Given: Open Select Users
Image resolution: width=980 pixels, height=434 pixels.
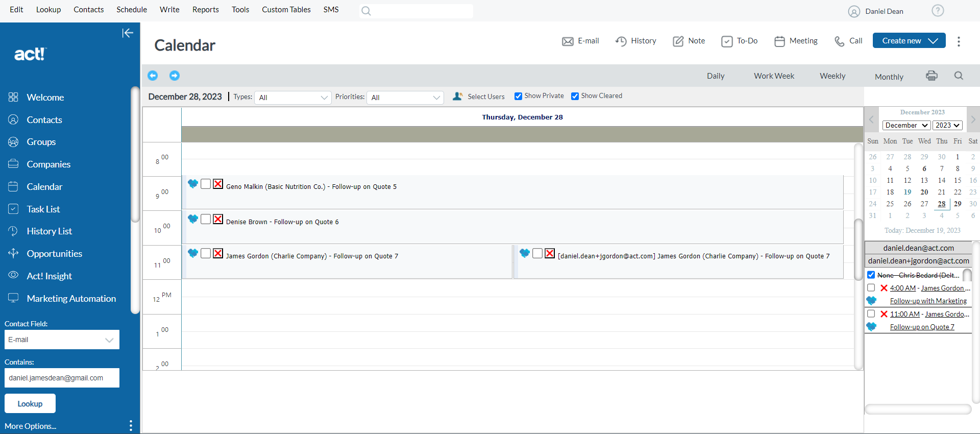Looking at the screenshot, I should coord(479,97).
